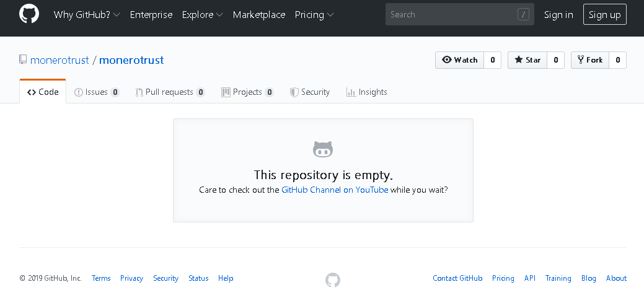Click the gray Octocat face icon

pos(323,149)
